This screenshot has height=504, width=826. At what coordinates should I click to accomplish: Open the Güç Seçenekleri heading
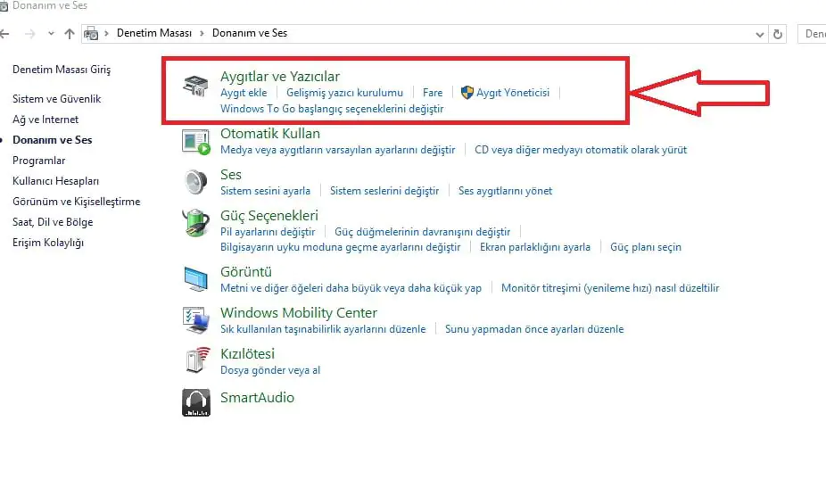click(269, 215)
